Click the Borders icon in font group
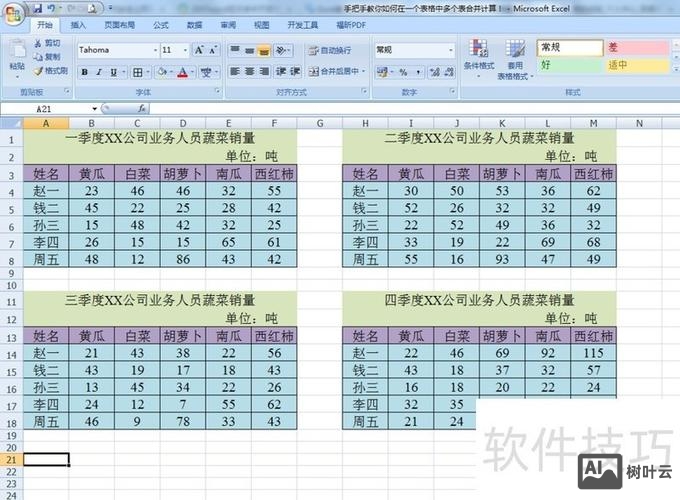 coord(137,72)
